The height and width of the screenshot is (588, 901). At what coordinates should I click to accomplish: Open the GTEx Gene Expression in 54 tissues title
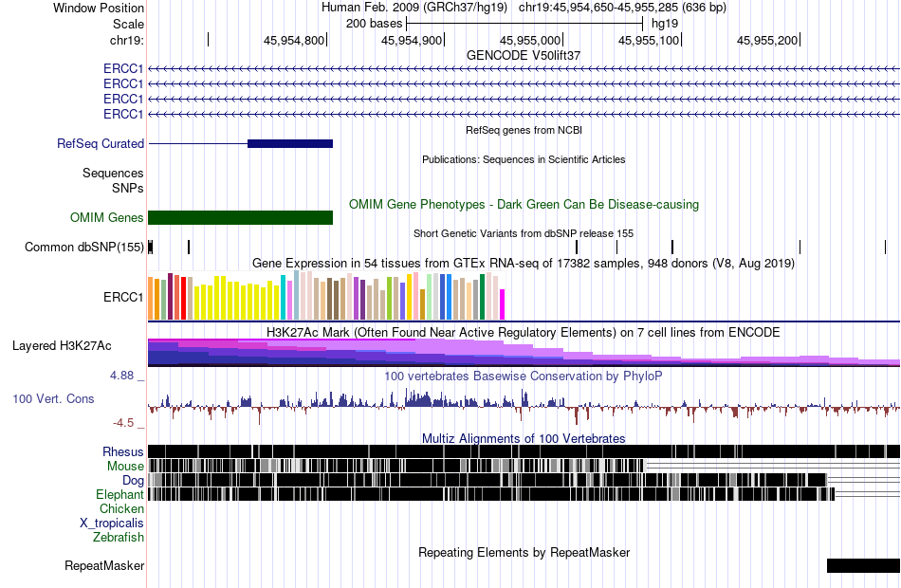[x=524, y=264]
